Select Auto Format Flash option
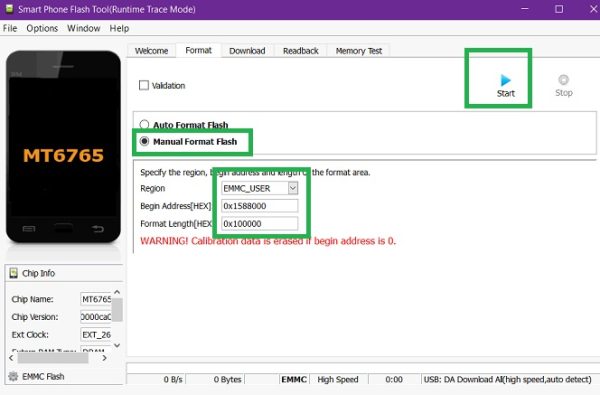This screenshot has height=395, width=600. tap(144, 124)
